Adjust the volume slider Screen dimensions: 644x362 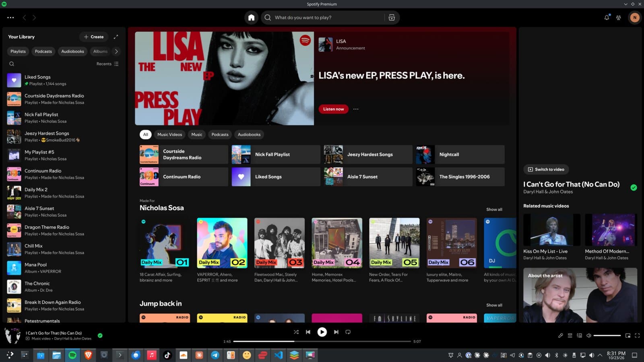tap(607, 335)
